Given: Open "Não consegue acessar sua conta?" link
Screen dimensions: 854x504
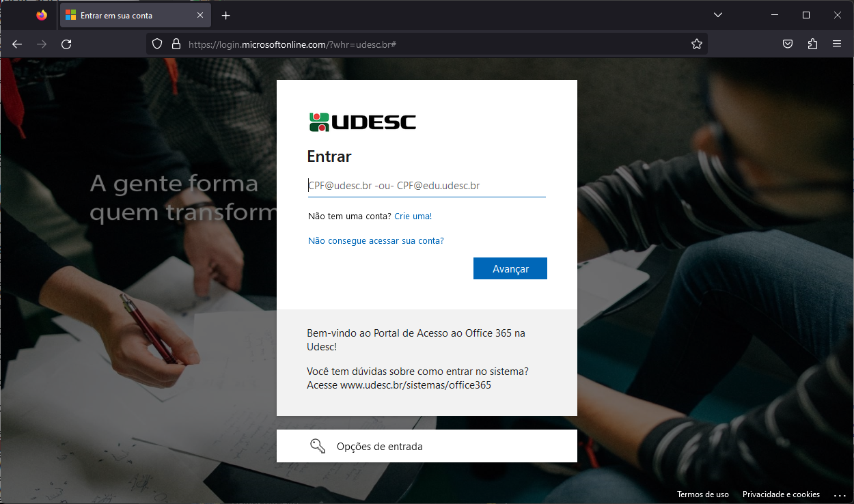Looking at the screenshot, I should tap(376, 240).
